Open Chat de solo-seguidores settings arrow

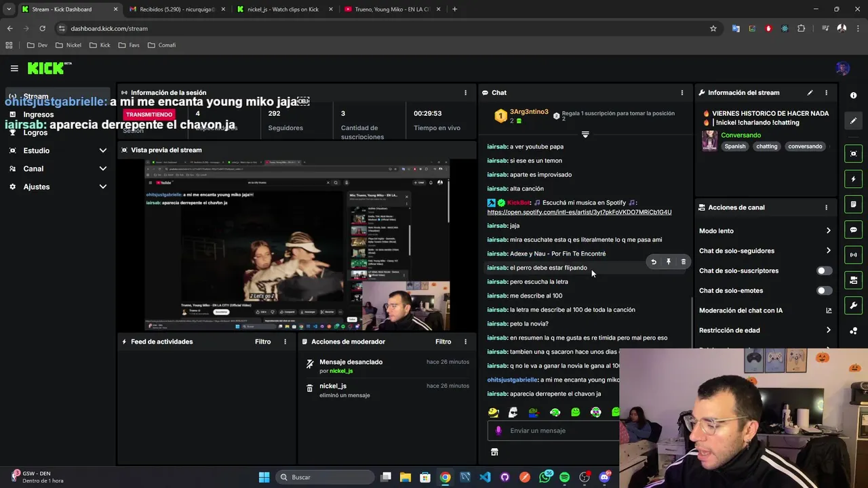pos(828,251)
